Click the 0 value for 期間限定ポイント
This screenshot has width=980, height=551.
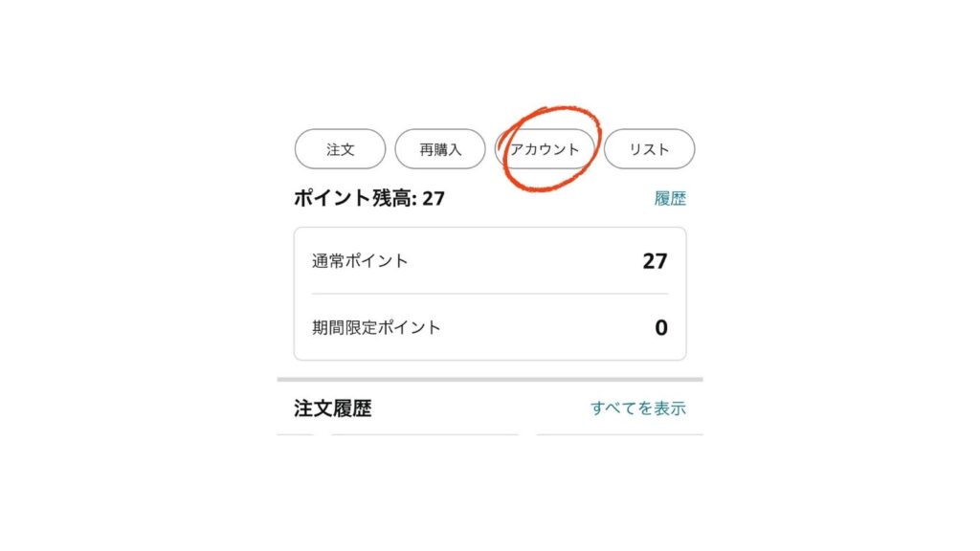(661, 327)
